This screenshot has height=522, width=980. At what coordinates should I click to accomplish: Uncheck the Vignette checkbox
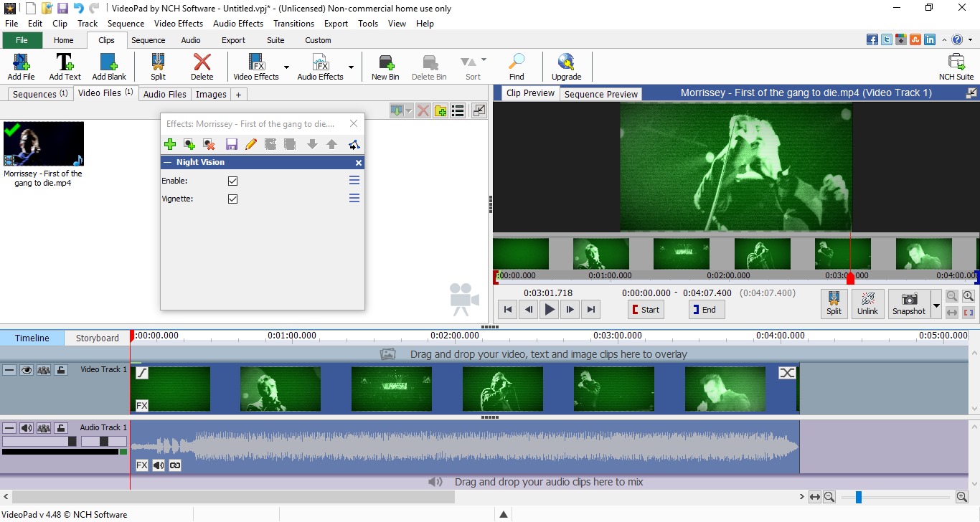tap(232, 199)
